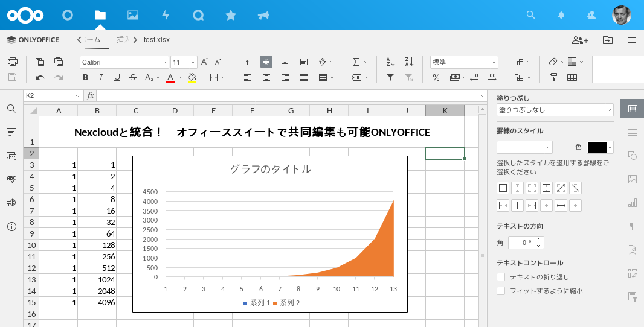Toggle align middle vertically
Viewport: 644px width, 327px height.
pos(266,62)
